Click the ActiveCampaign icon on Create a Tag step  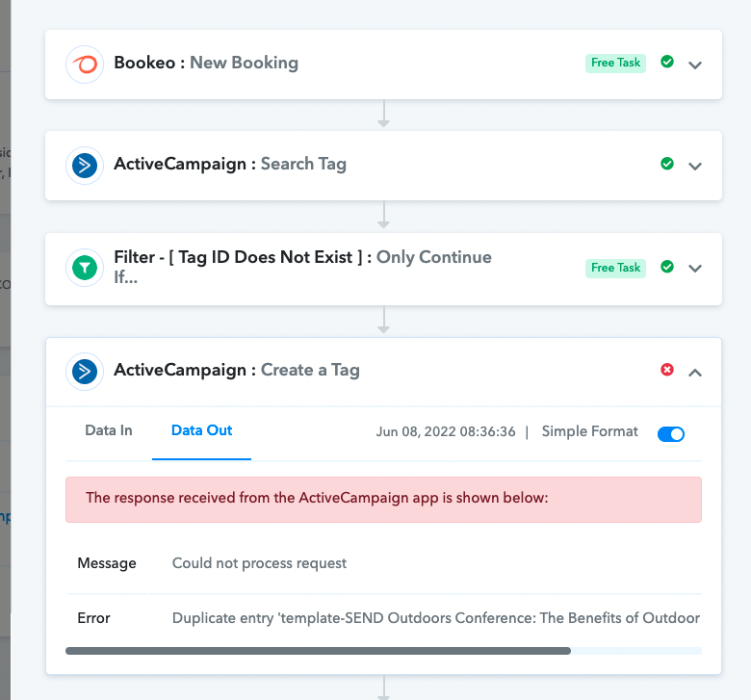point(85,372)
